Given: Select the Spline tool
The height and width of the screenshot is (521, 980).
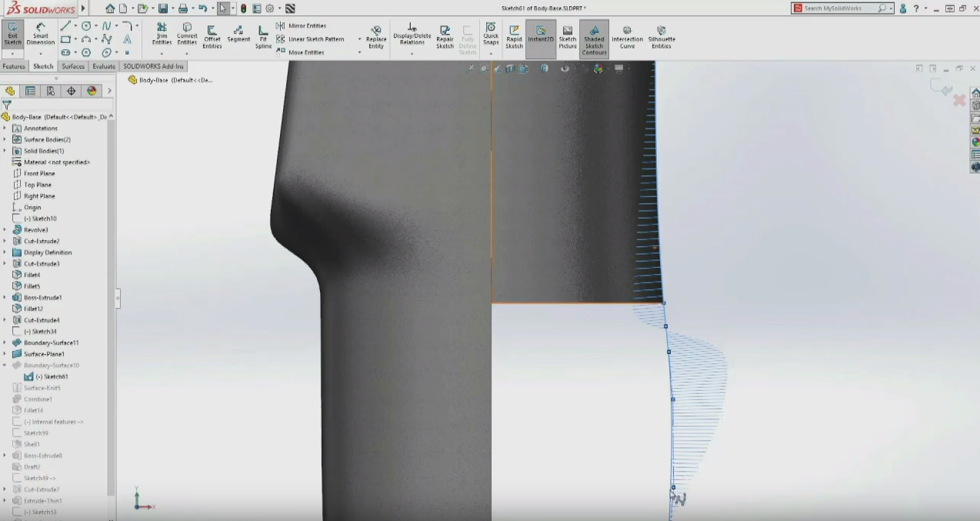Looking at the screenshot, I should [106, 26].
